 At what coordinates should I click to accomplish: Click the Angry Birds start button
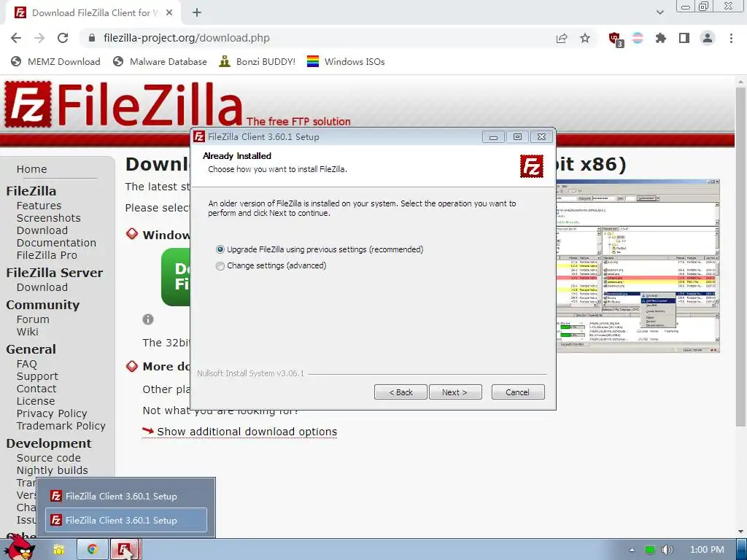pyautogui.click(x=20, y=548)
